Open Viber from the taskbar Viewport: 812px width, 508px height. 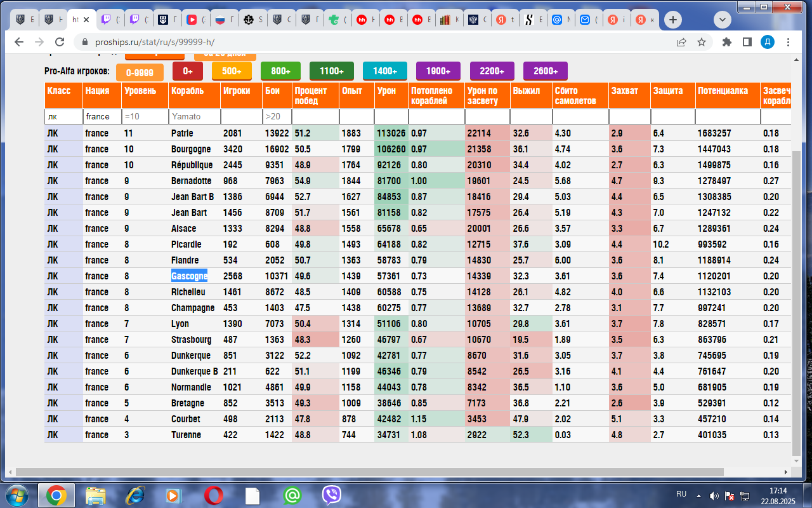[331, 495]
